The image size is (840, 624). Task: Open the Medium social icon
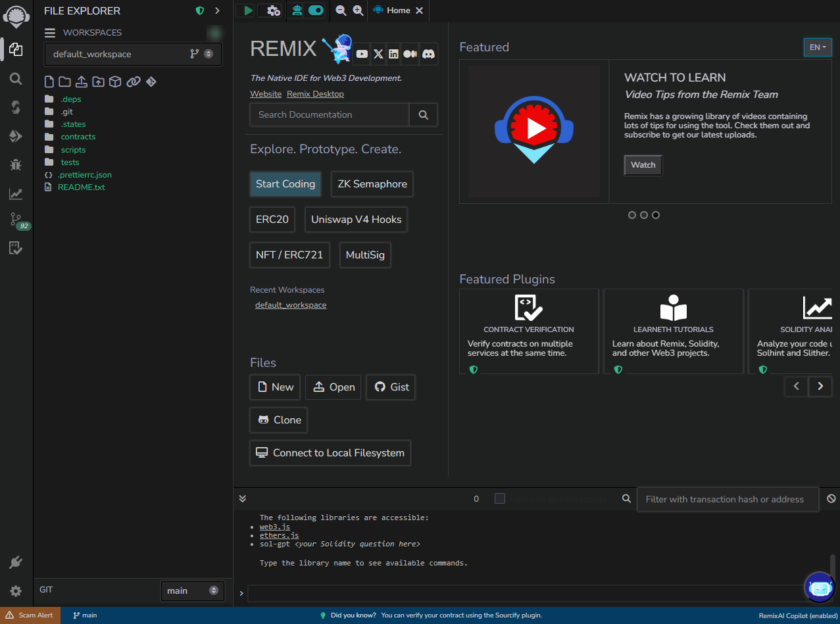point(410,54)
